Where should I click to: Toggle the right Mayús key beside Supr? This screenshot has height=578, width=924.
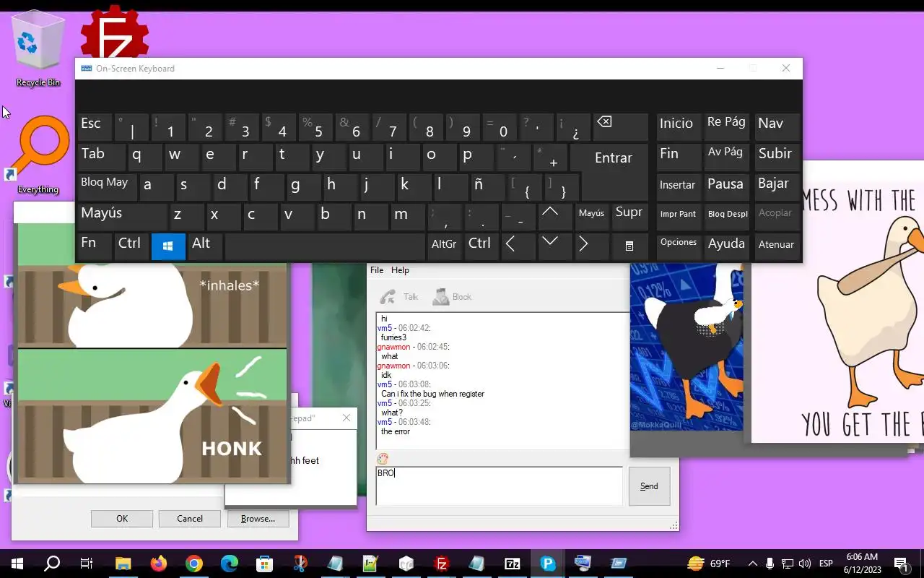pyautogui.click(x=592, y=215)
